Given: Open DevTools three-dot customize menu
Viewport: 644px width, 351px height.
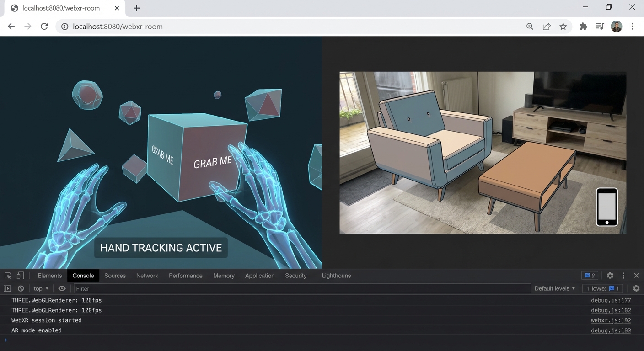Looking at the screenshot, I should (623, 276).
